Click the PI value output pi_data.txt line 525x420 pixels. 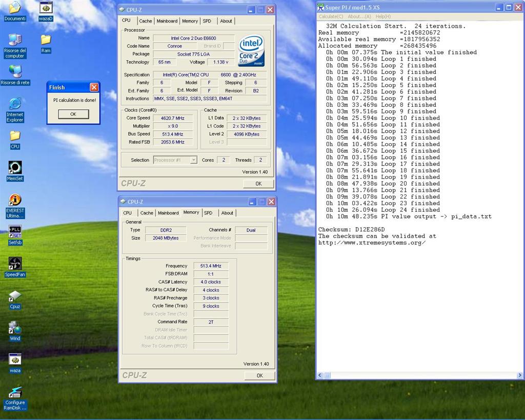[409, 216]
